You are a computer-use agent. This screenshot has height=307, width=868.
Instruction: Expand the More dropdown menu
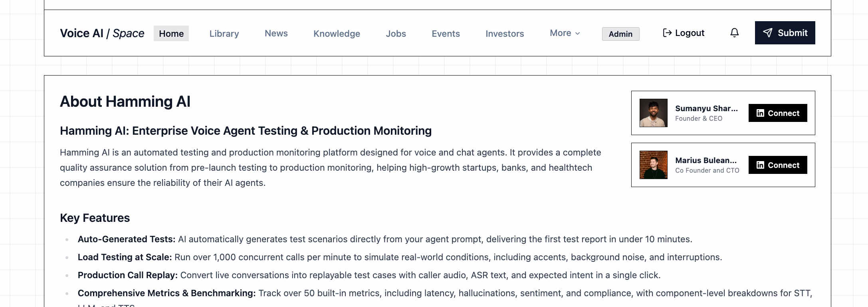(x=565, y=33)
